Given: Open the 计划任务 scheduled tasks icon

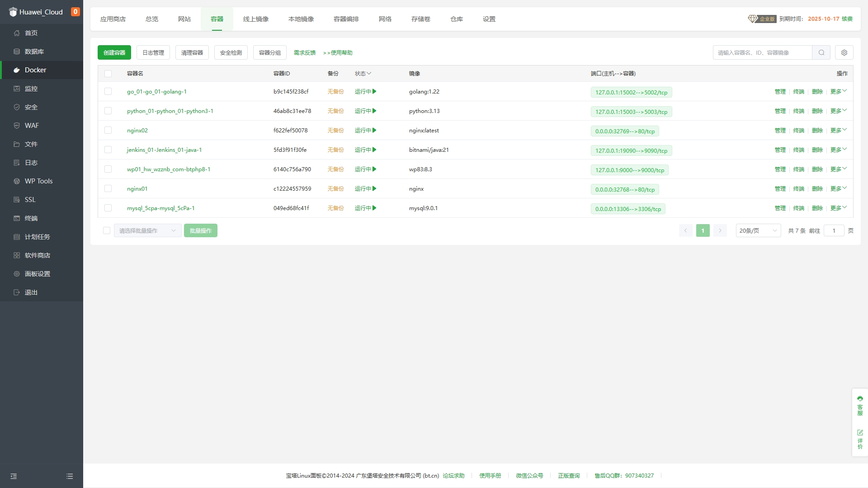Looking at the screenshot, I should (17, 237).
